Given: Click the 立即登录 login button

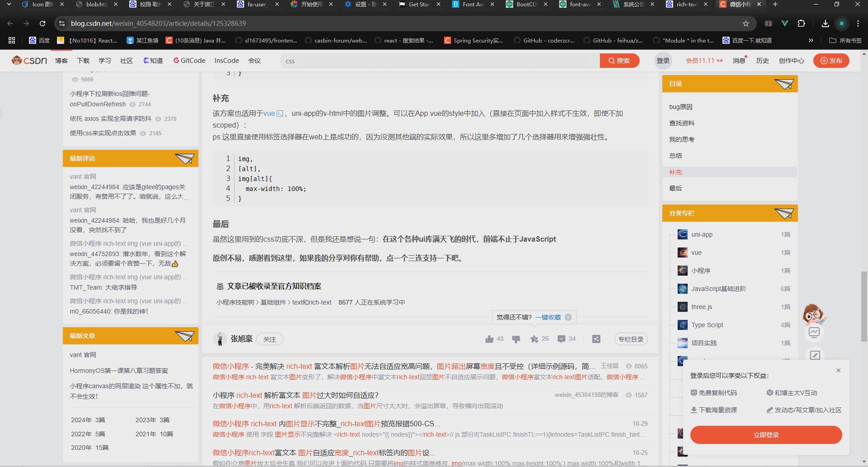Looking at the screenshot, I should tap(765, 434).
